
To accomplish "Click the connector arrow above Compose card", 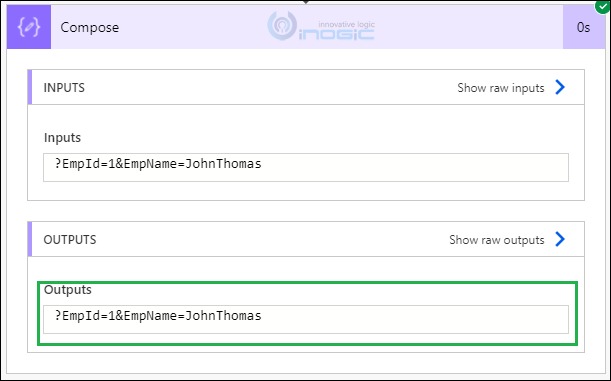I will 306,2.
